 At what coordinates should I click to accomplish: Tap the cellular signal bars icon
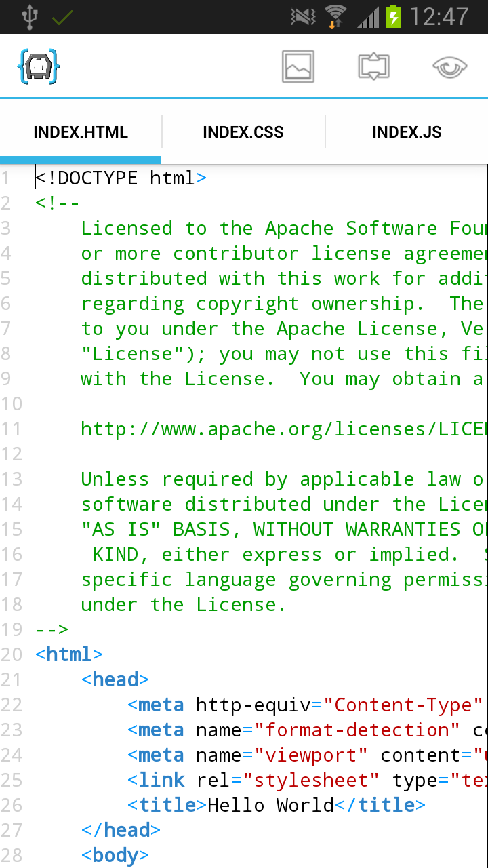[368, 17]
